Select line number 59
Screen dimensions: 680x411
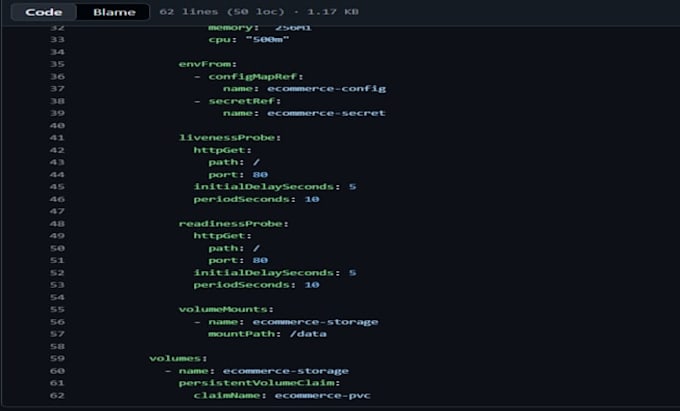point(57,359)
